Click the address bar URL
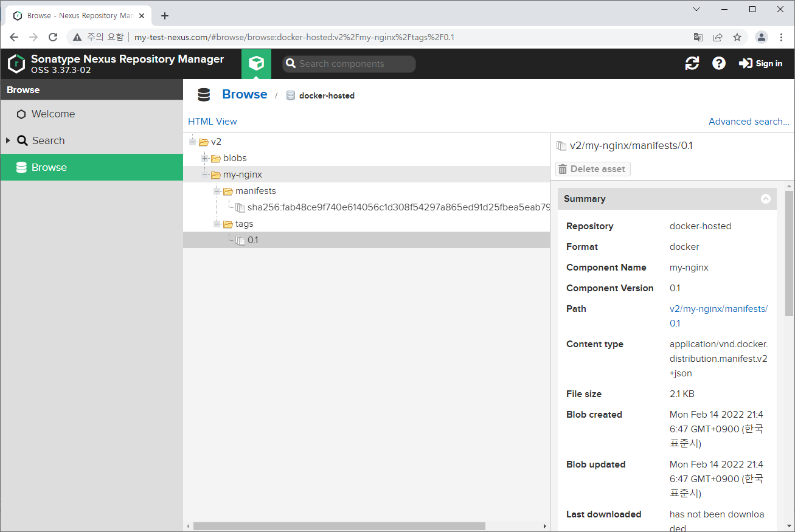 pyautogui.click(x=294, y=37)
